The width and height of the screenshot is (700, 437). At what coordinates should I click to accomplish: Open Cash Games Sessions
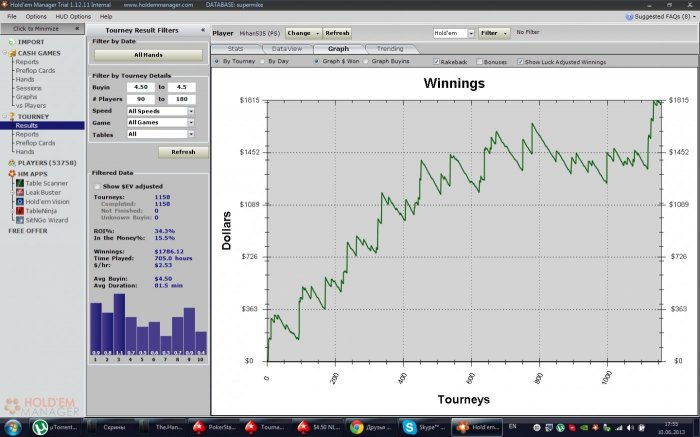coord(29,88)
